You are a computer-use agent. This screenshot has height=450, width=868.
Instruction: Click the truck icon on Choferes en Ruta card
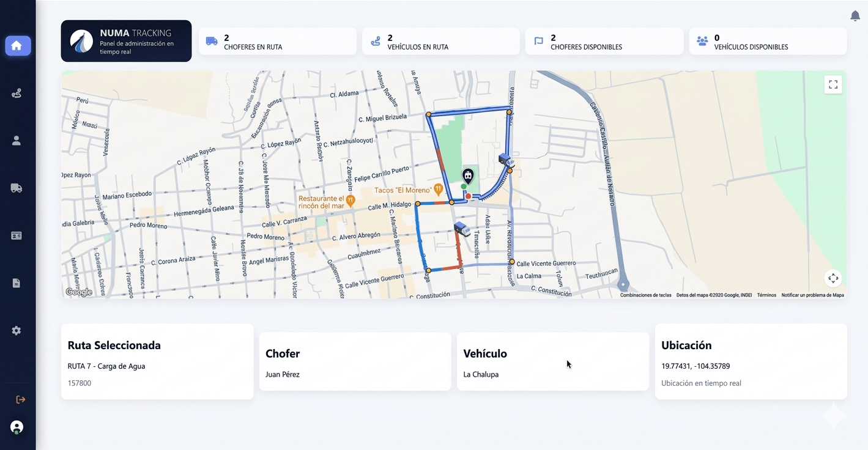pos(212,40)
